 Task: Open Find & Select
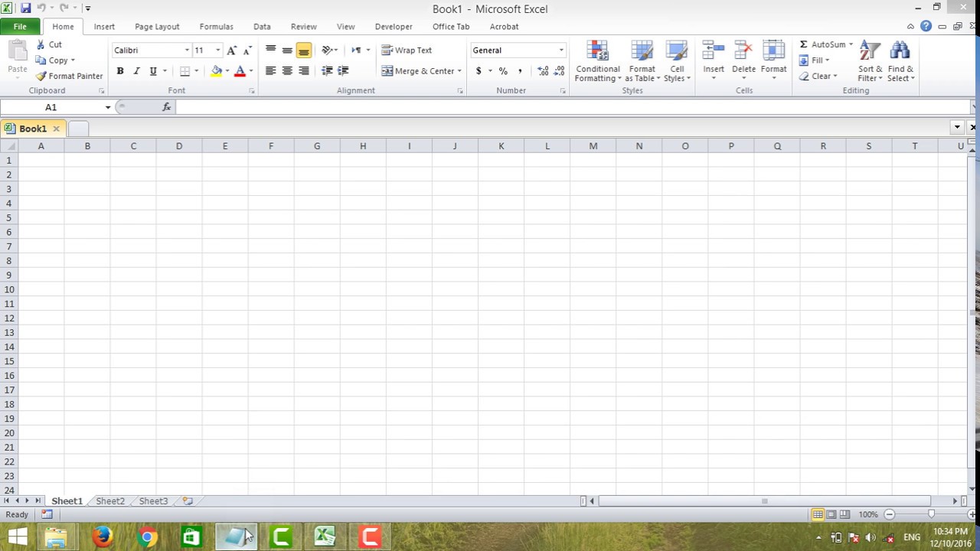900,61
